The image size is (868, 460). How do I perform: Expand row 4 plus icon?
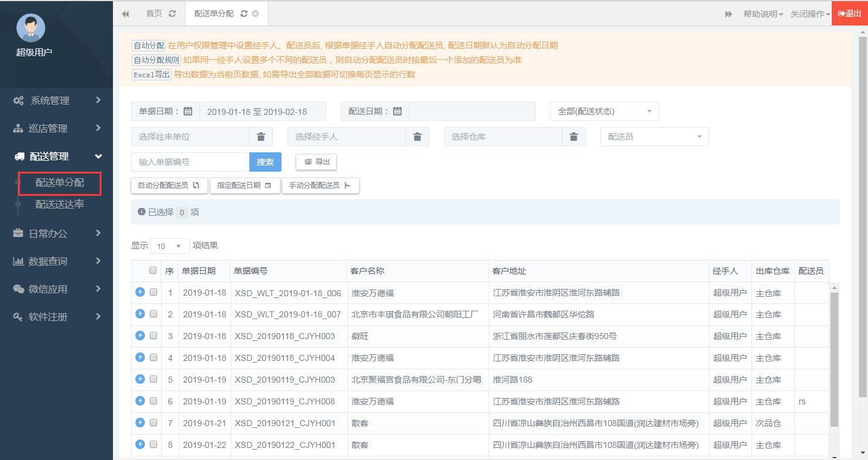point(140,357)
